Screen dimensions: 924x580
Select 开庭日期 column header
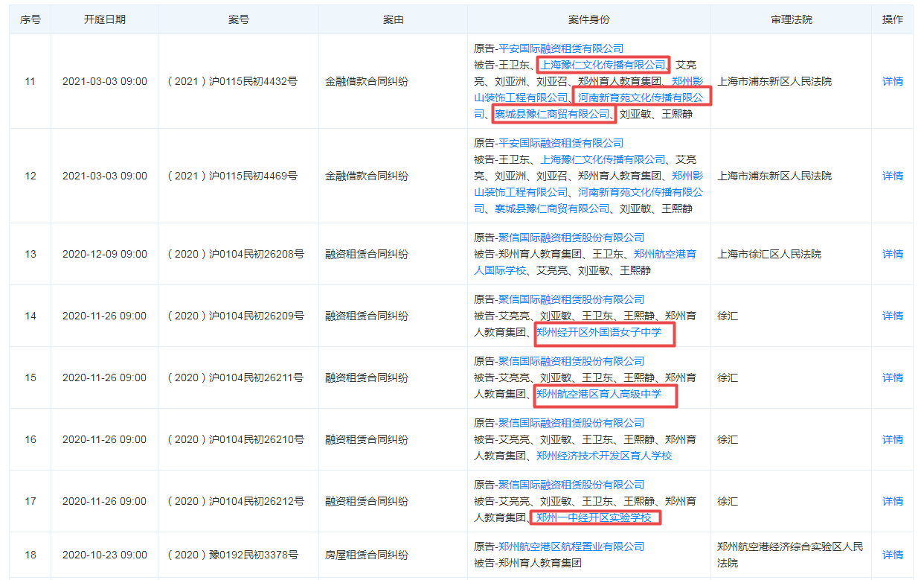coord(105,19)
